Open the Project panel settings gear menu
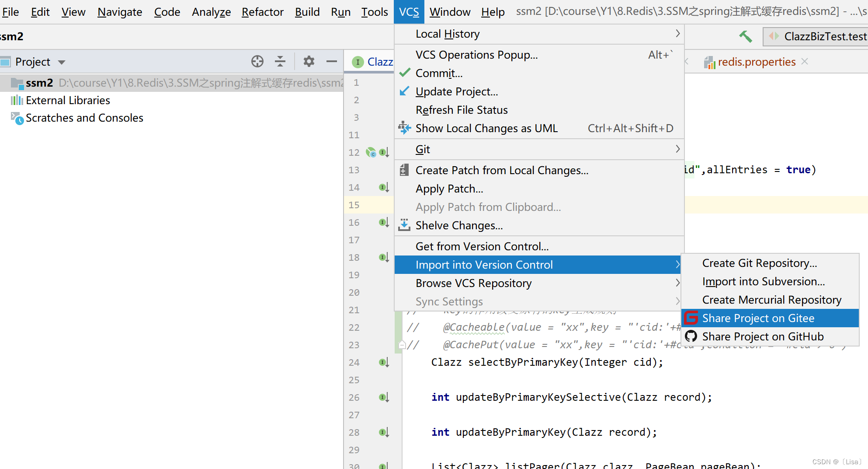The width and height of the screenshot is (868, 469). click(309, 61)
